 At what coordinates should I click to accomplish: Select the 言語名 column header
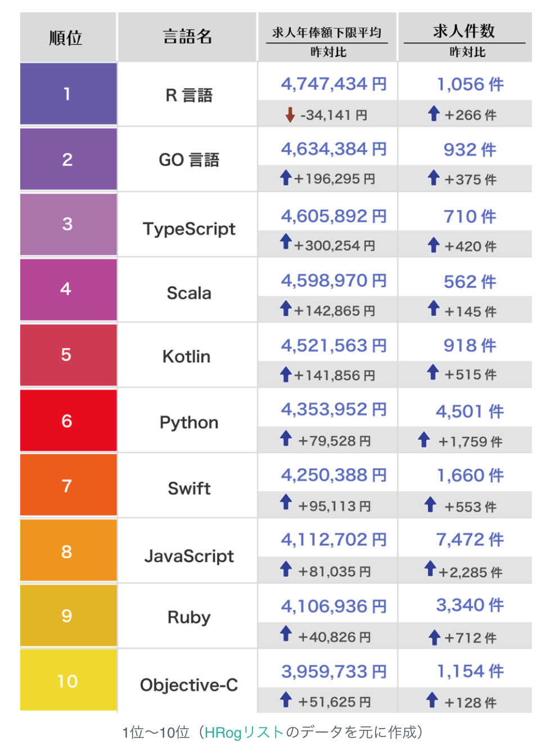[x=187, y=37]
